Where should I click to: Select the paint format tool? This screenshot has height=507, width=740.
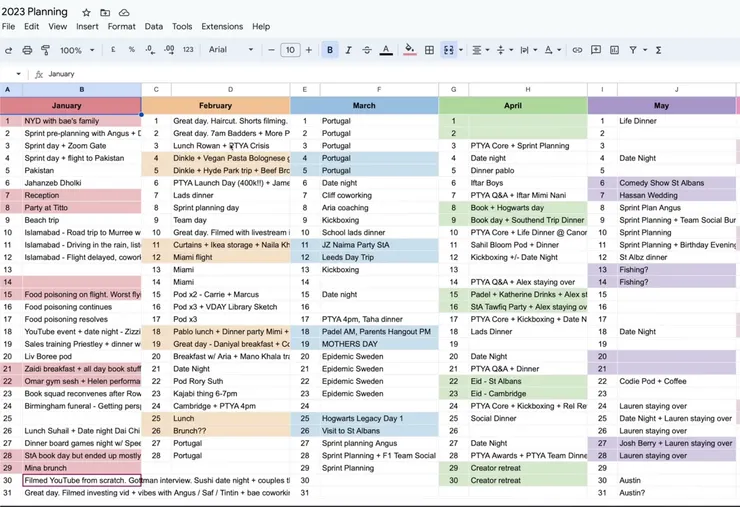click(45, 50)
